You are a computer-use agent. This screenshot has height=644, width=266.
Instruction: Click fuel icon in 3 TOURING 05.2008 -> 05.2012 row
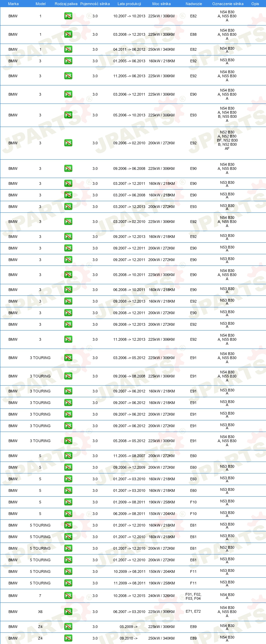point(68,441)
